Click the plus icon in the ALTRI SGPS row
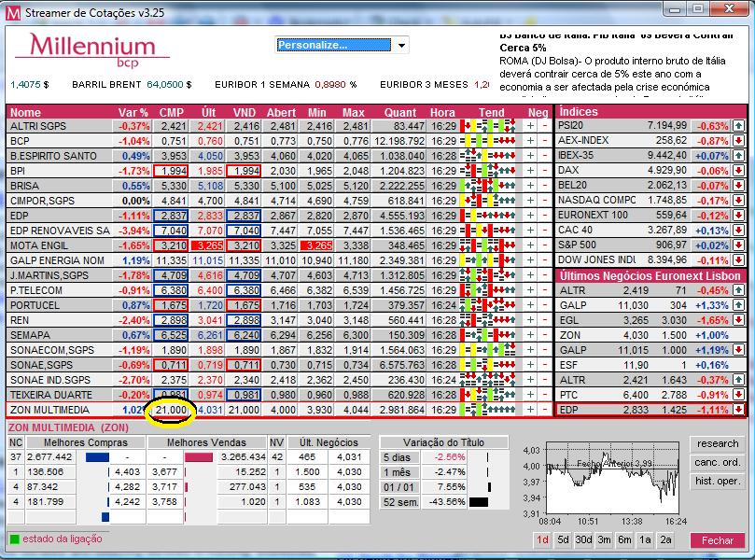This screenshot has height=560, width=755. click(x=530, y=126)
